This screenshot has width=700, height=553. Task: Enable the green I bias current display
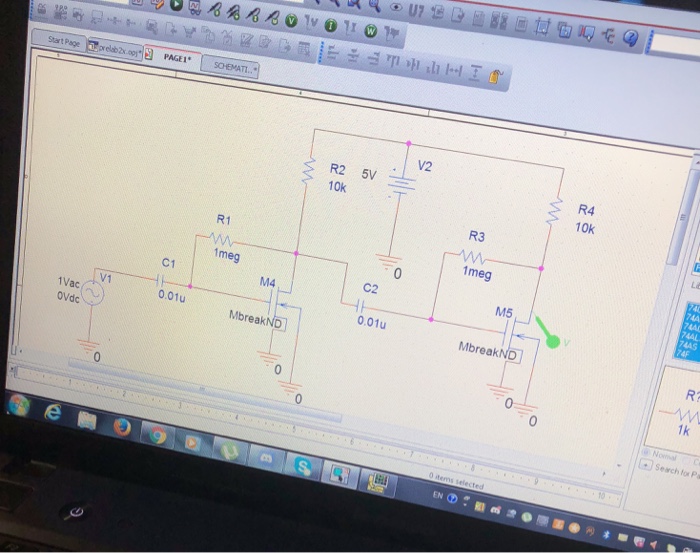click(x=330, y=25)
